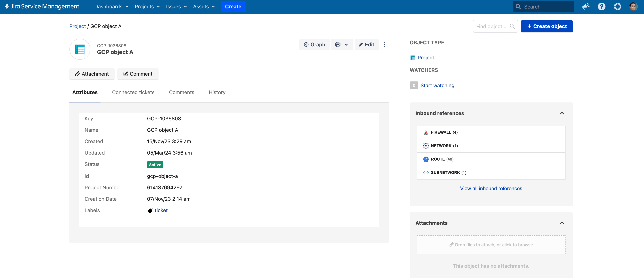
Task: Open the help question mark icon
Action: pos(602,7)
